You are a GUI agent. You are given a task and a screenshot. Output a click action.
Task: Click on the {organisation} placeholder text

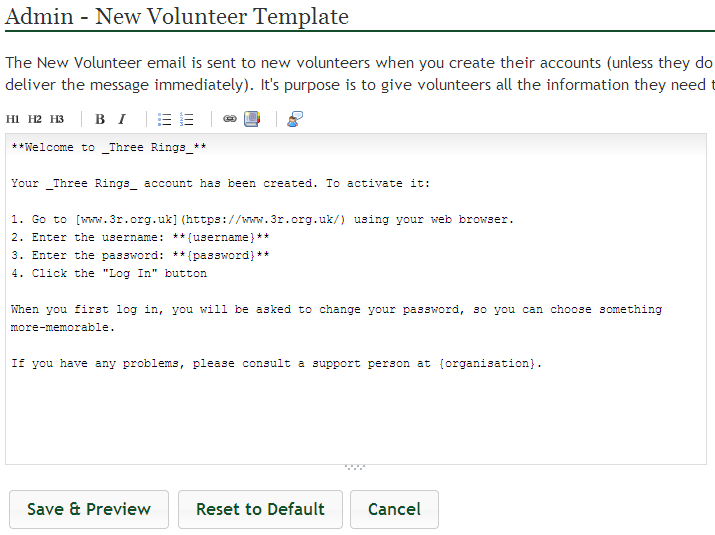point(487,364)
